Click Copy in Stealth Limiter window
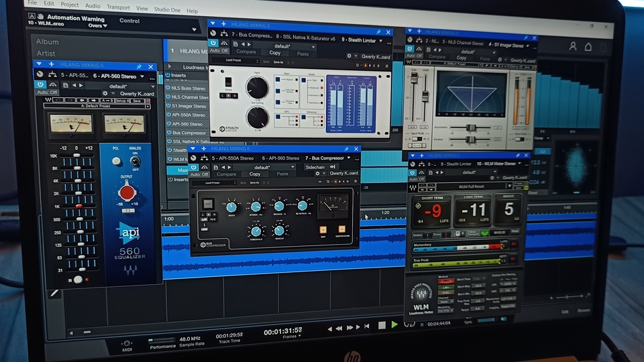644x362 pixels. tap(275, 52)
